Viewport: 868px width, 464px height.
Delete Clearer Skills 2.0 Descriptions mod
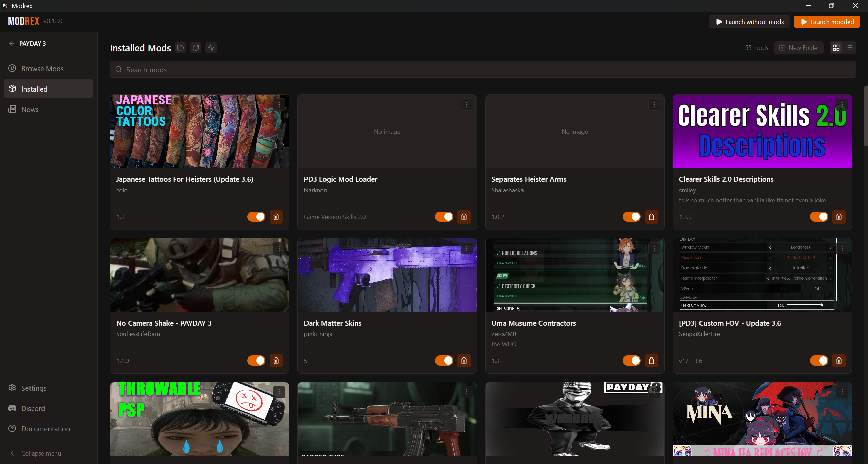(x=839, y=217)
